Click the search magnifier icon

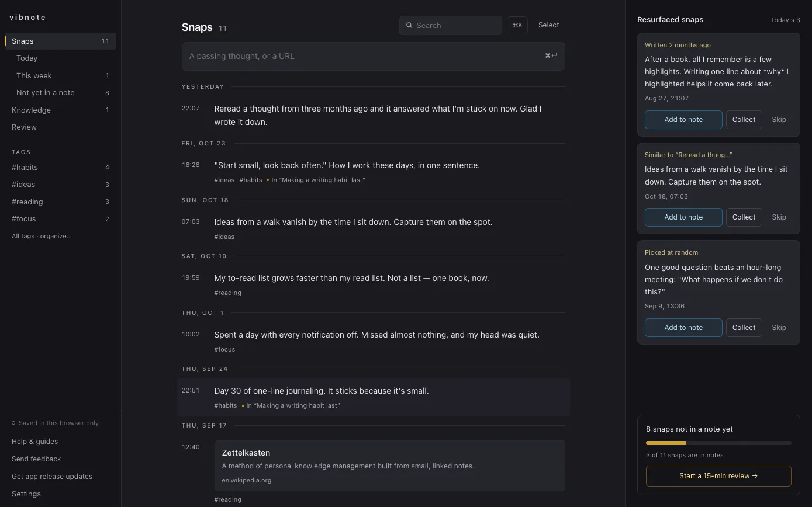pos(410,26)
